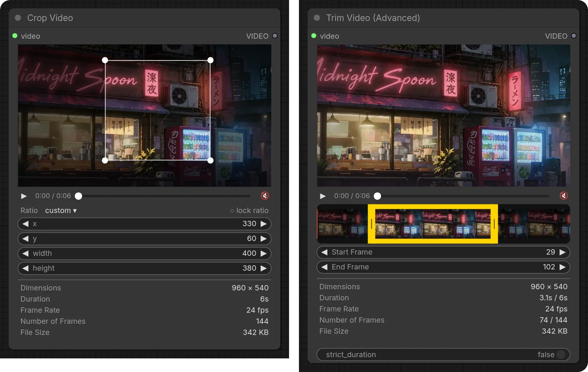Unmute audio in Crop Video node
This screenshot has height=372, width=588.
pyautogui.click(x=265, y=196)
